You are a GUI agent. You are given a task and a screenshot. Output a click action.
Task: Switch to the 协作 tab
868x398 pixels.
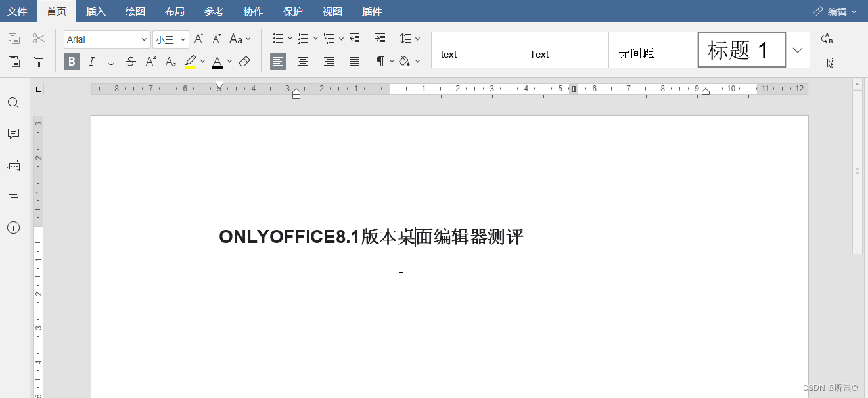point(254,11)
